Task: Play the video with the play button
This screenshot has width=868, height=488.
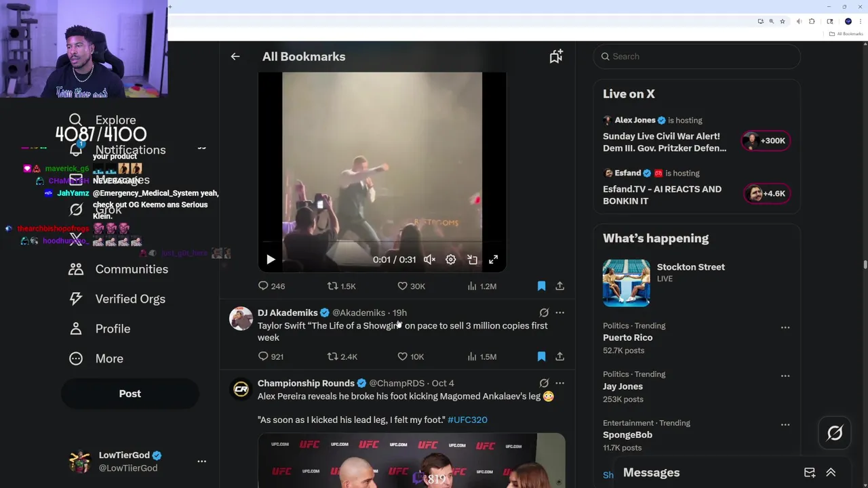Action: (271, 260)
